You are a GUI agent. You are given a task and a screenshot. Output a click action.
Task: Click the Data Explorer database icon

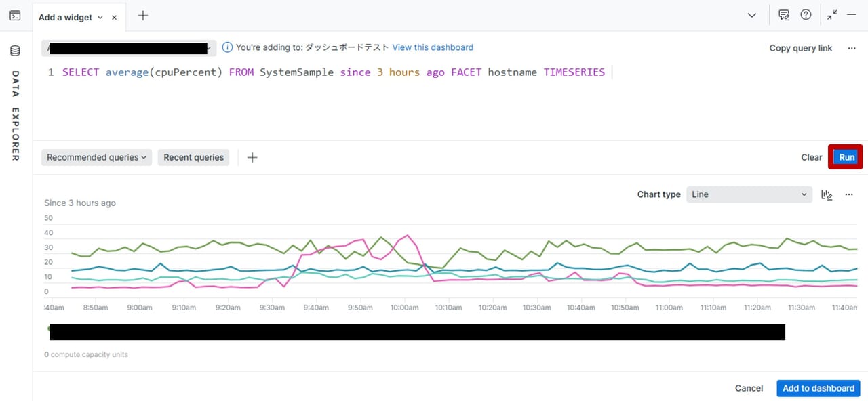[x=15, y=51]
